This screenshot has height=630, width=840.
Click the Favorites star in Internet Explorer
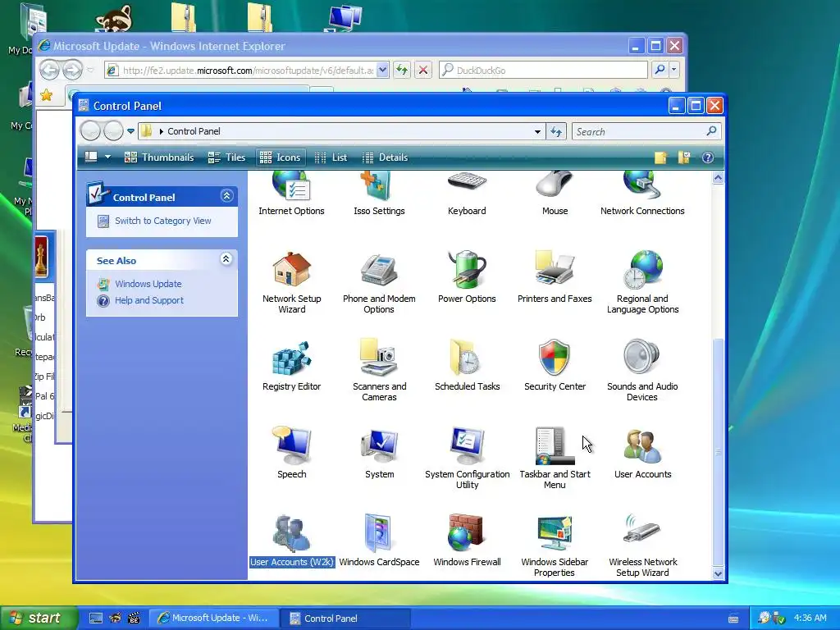point(47,95)
